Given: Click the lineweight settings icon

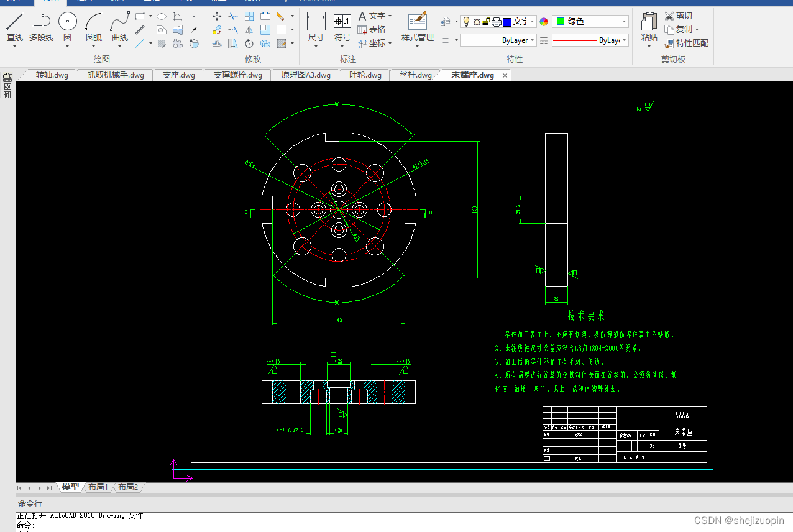Looking at the screenshot, I should (544, 40).
